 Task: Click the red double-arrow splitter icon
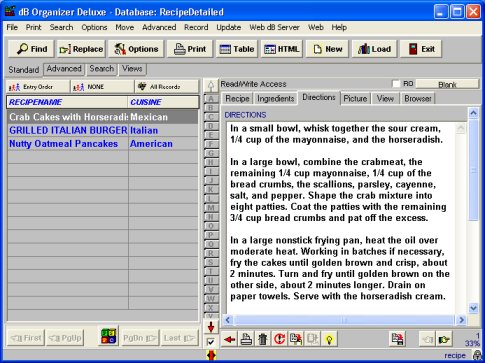[x=211, y=355]
